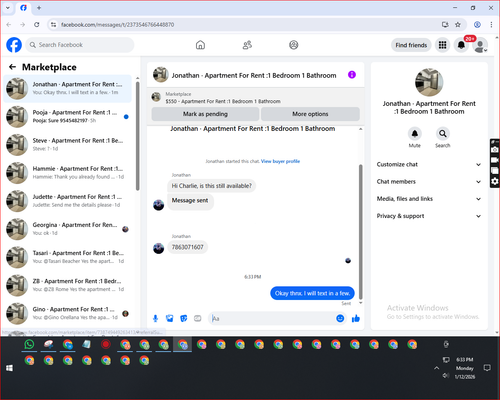Open Judette apartment conversation
The width and height of the screenshot is (500, 400).
[x=68, y=201]
